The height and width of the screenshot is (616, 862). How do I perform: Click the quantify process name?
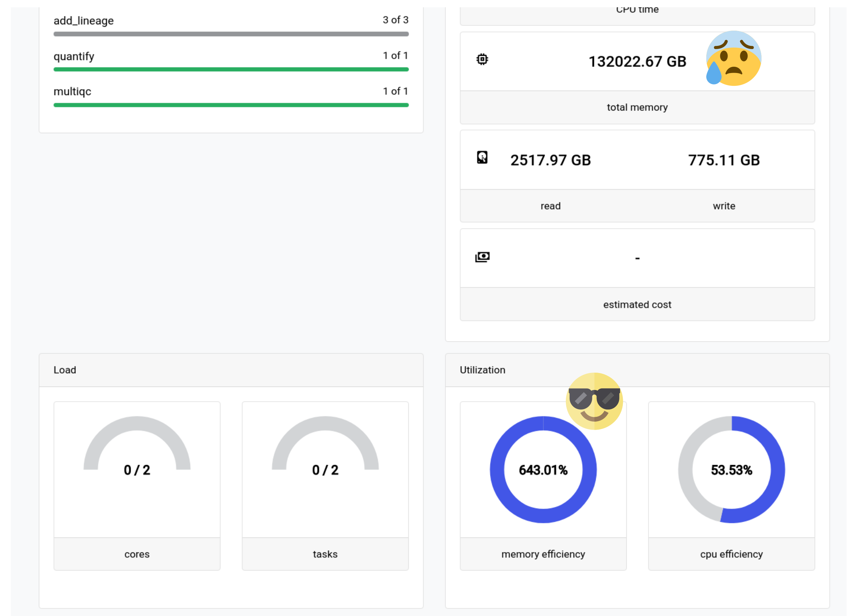pyautogui.click(x=74, y=56)
